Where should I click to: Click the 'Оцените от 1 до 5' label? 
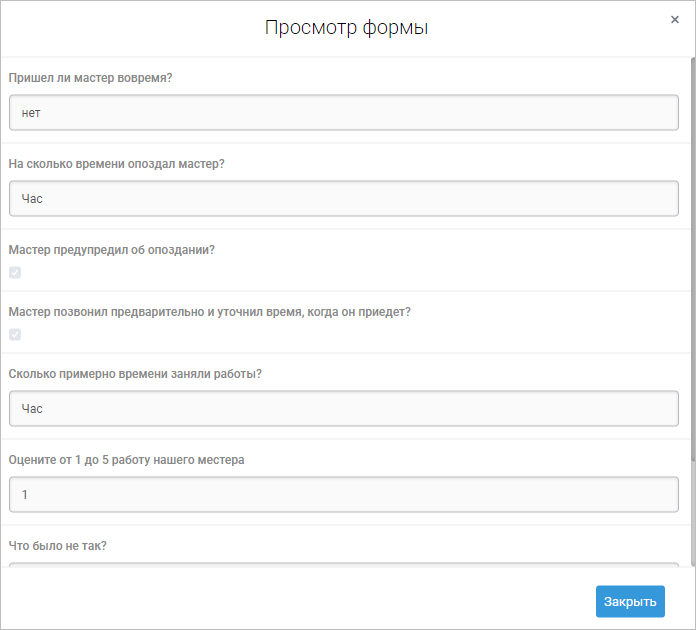click(126, 460)
